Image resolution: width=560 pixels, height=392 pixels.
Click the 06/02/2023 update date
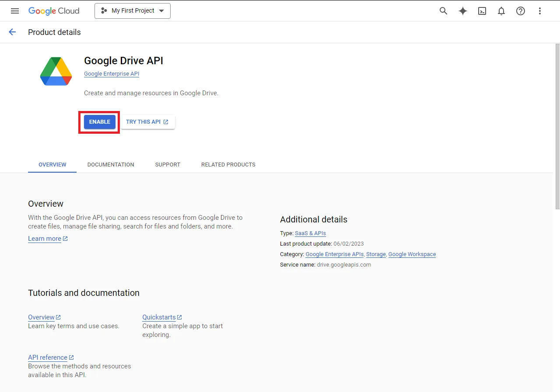349,244
